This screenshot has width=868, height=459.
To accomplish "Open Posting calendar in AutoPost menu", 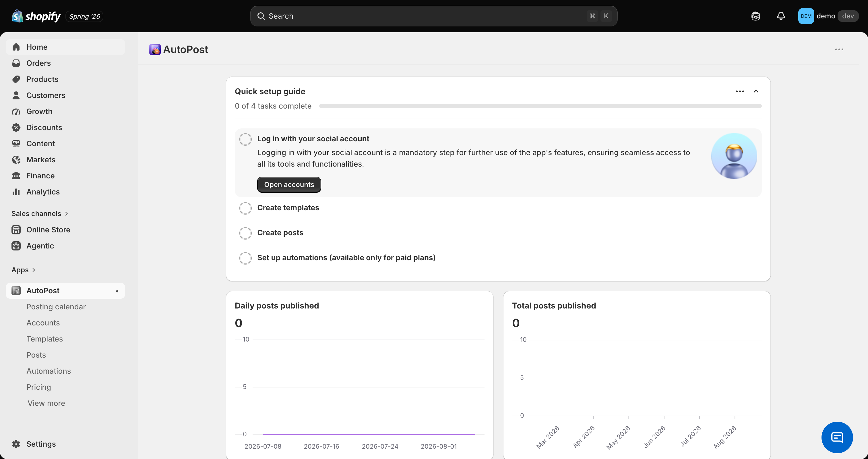I will coord(56,306).
